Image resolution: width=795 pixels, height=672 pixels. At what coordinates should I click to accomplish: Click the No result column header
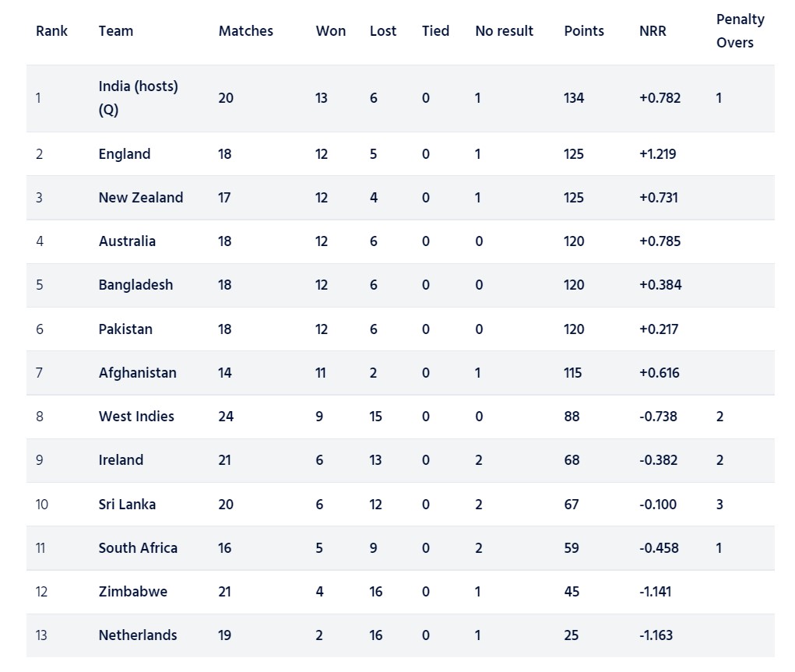[504, 31]
